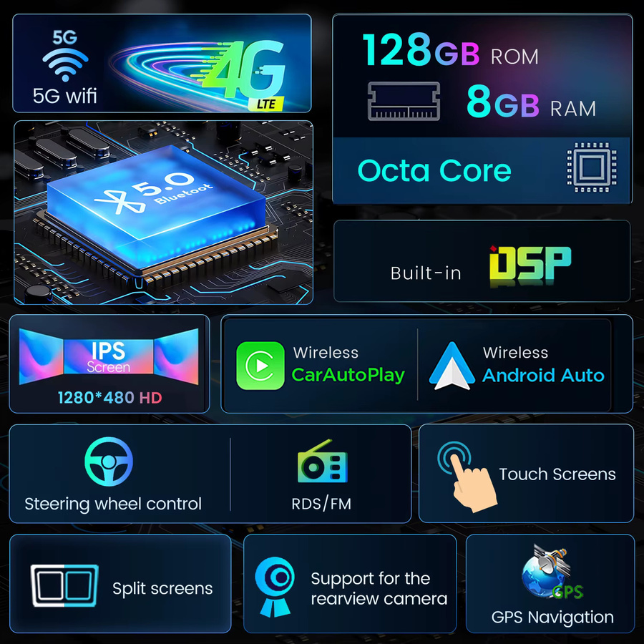Click the touch finger hand icon
Screen dimensions: 644x644
tap(467, 477)
